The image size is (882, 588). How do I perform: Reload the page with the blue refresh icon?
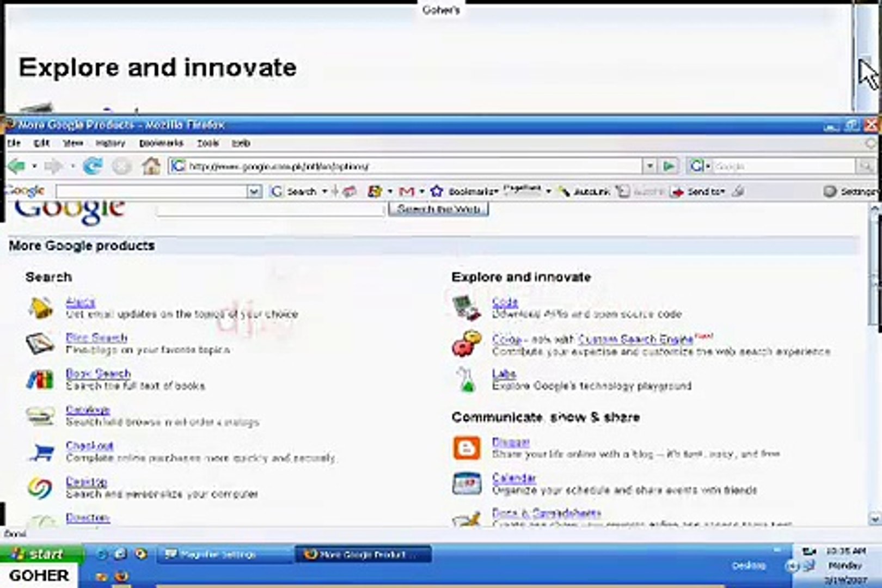pos(93,166)
